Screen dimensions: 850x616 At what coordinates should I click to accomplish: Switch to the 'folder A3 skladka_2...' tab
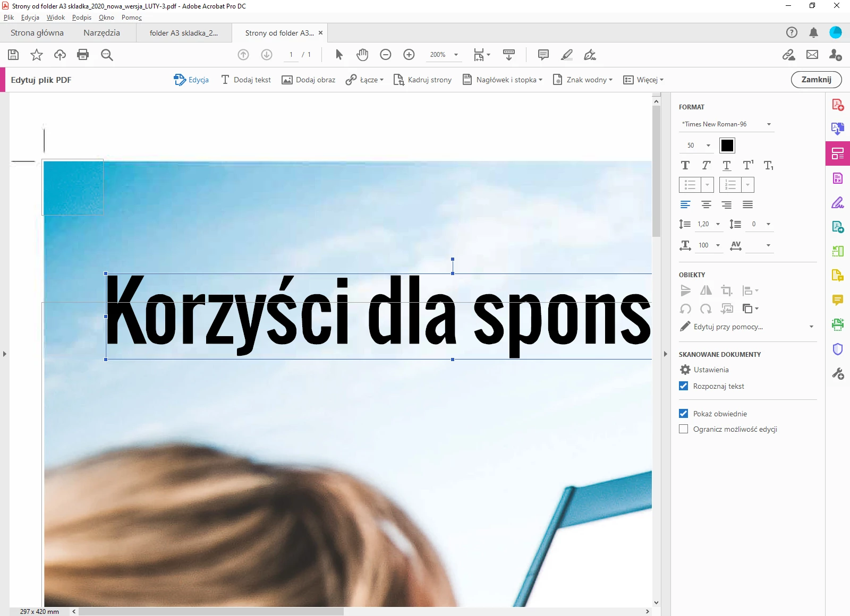(x=184, y=33)
